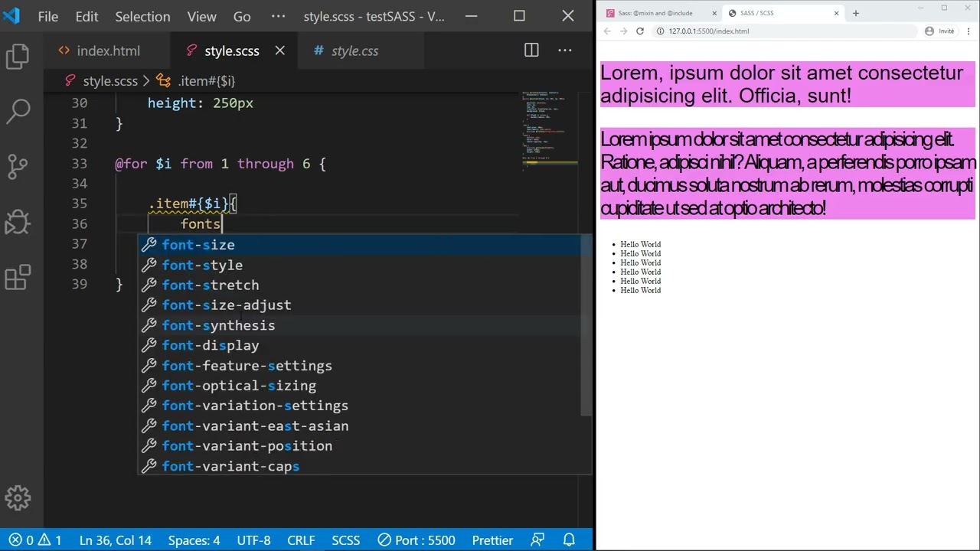Click the Chrome address bar URL

(709, 31)
